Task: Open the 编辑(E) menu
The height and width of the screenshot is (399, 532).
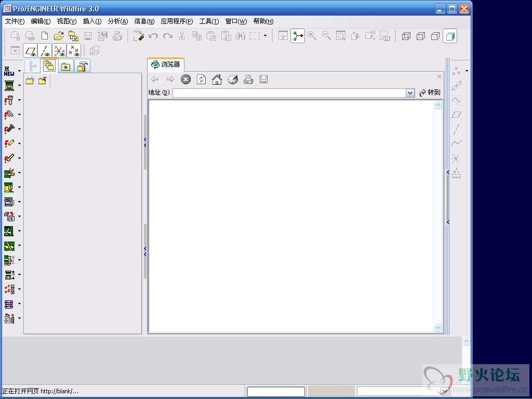Action: tap(41, 21)
